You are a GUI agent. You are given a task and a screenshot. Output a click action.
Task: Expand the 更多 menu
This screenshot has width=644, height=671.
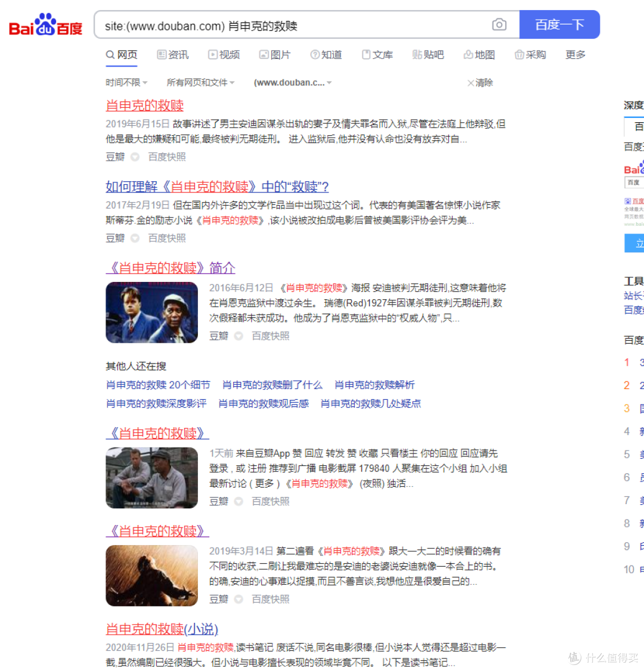575,55
